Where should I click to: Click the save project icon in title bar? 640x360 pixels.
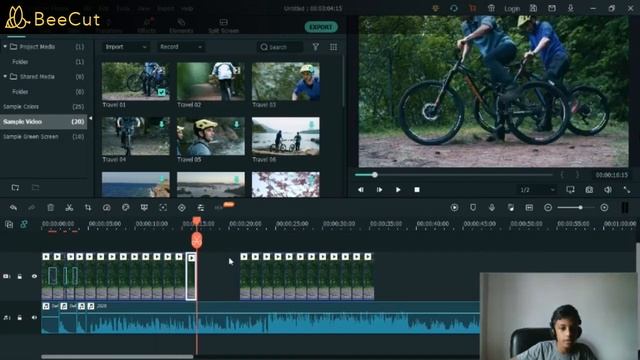click(533, 8)
